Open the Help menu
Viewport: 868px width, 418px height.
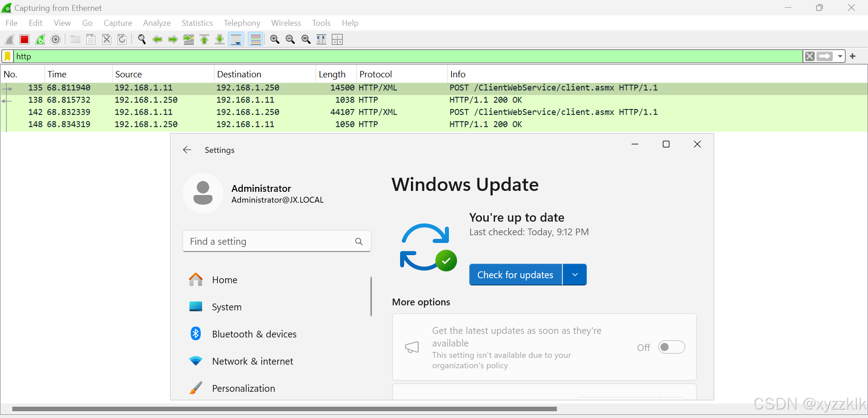pyautogui.click(x=350, y=23)
